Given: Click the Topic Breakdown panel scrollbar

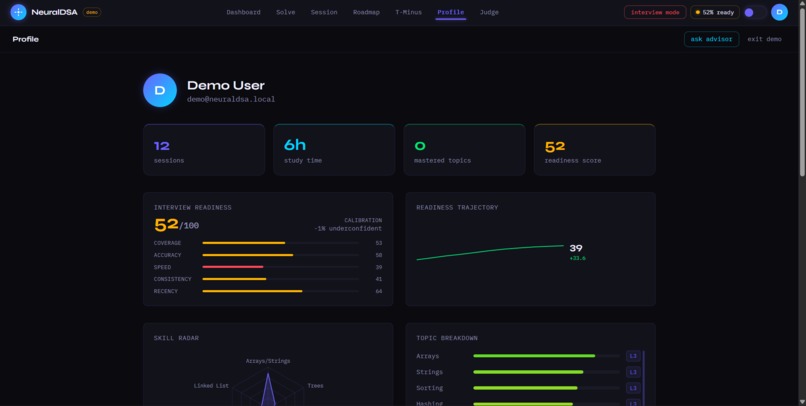Looking at the screenshot, I should [x=644, y=378].
